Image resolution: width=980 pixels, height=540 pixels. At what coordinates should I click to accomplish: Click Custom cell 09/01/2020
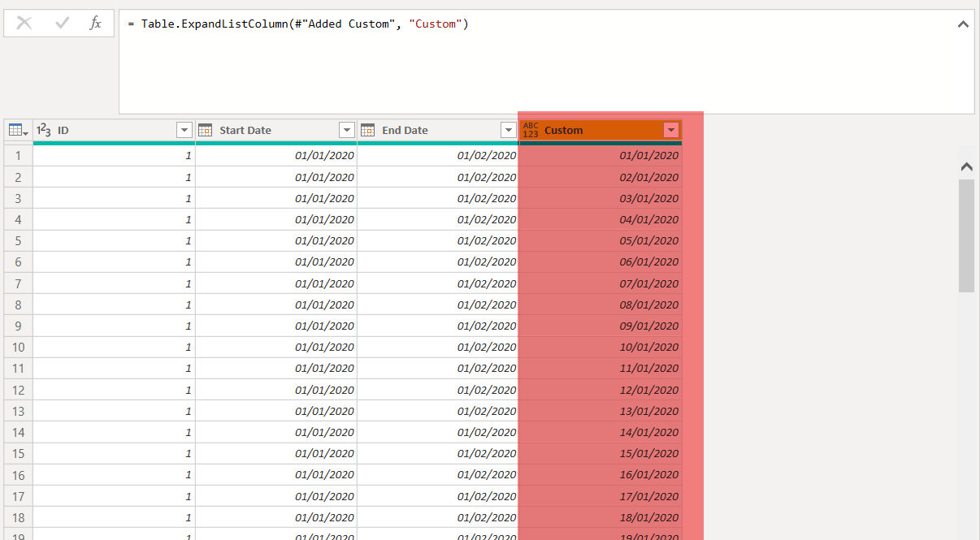(x=601, y=326)
